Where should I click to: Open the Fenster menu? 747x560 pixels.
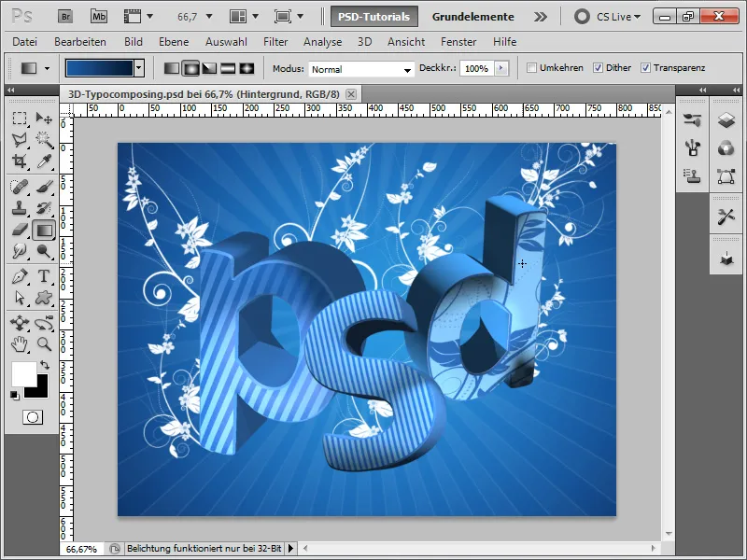point(458,42)
